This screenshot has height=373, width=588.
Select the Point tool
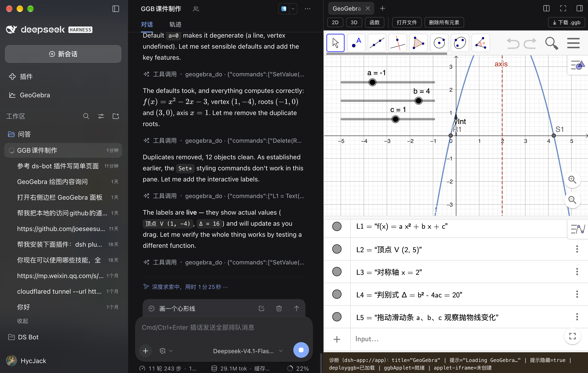[x=356, y=43]
